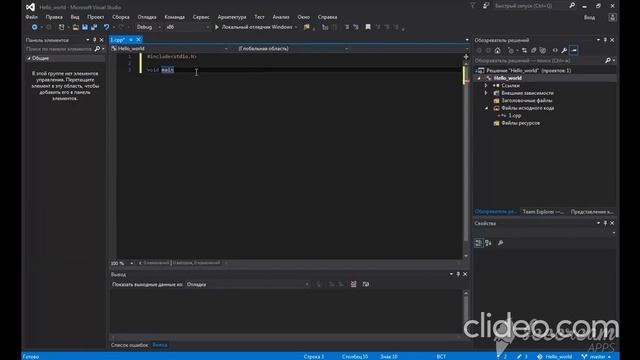Pin the 1.cpp editor tab
The width and height of the screenshot is (640, 360).
click(131, 40)
